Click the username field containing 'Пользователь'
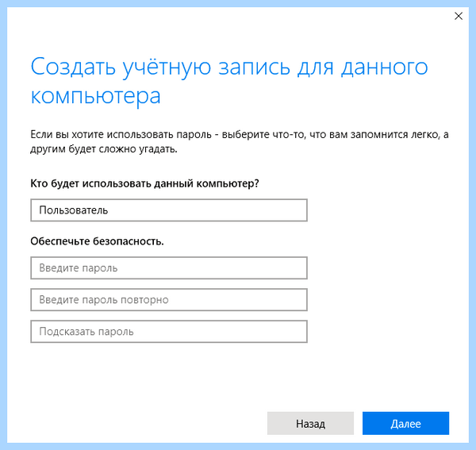The image size is (476, 450). tap(169, 210)
